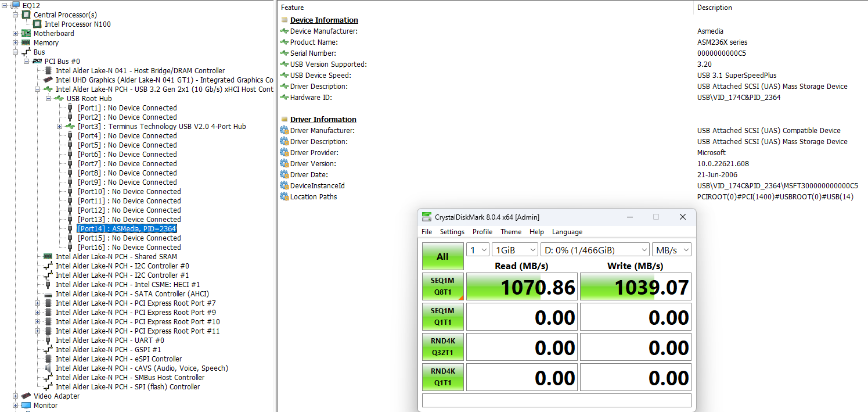
Task: Click the Intel UHD Graphics icon
Action: pyautogui.click(x=48, y=80)
